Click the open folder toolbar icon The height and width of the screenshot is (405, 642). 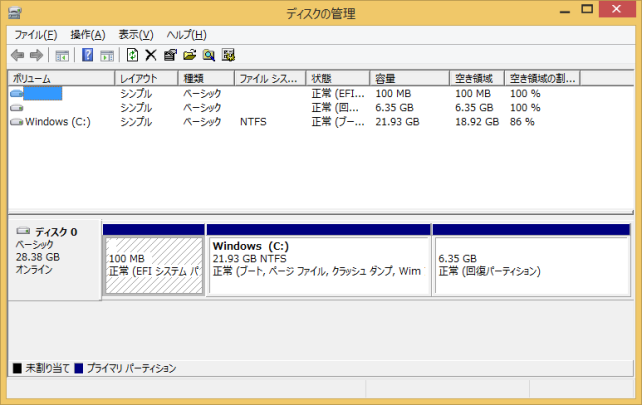[x=189, y=55]
